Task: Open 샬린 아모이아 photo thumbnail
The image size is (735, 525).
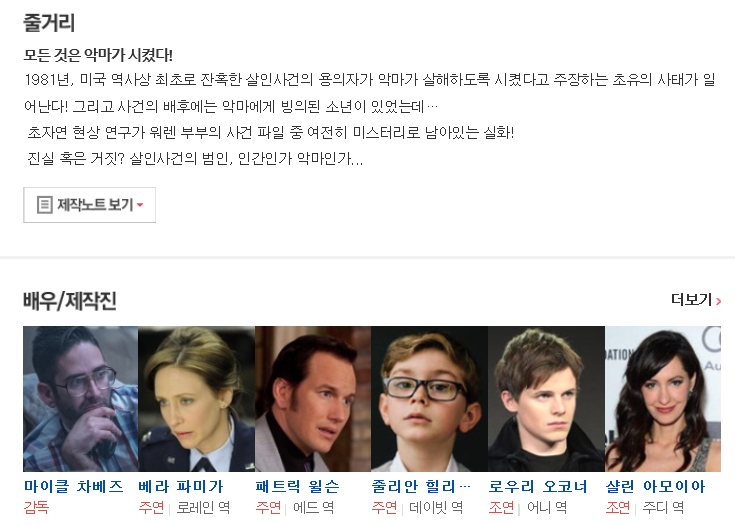Action: (x=663, y=399)
